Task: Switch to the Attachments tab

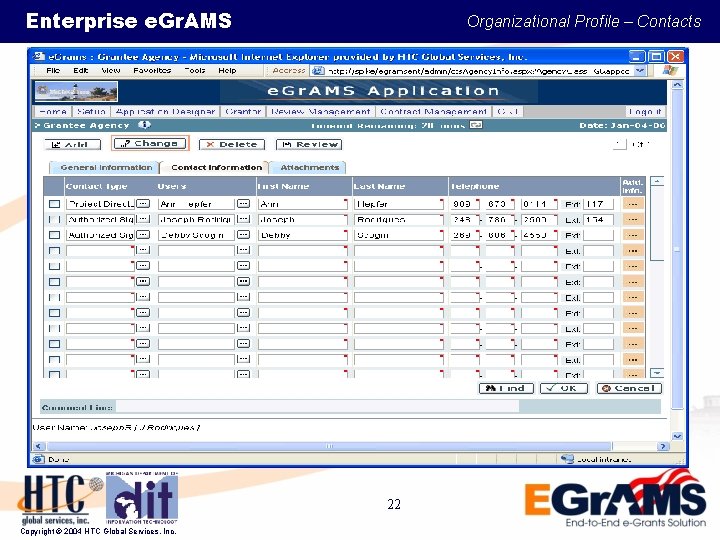Action: point(309,168)
